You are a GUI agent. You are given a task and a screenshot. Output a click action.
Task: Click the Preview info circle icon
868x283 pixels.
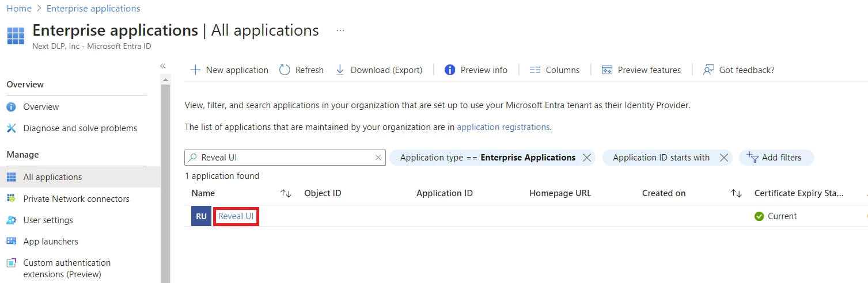(450, 70)
